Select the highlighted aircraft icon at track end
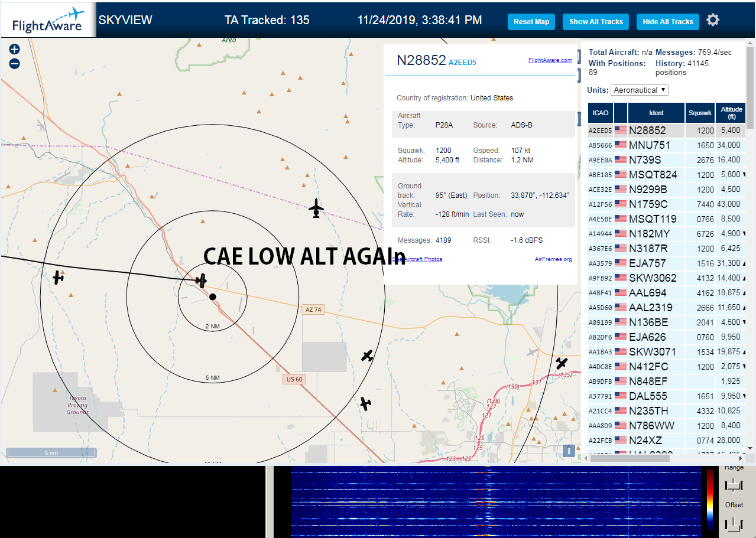The height and width of the screenshot is (538, 756). [x=202, y=281]
